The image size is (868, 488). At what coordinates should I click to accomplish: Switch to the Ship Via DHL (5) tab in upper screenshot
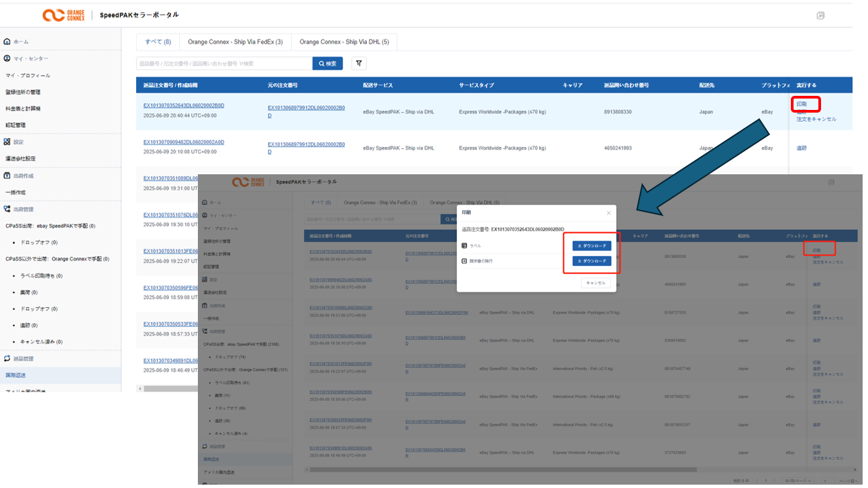(344, 42)
